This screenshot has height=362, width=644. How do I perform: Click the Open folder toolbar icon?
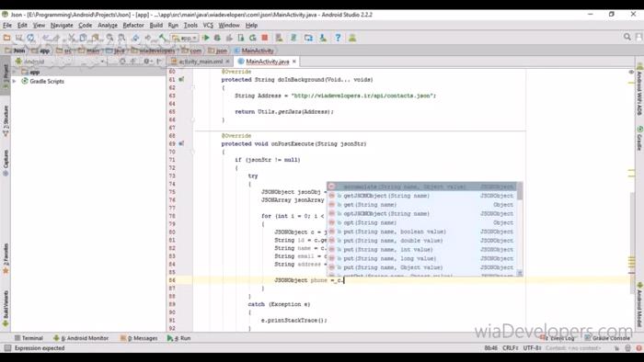coord(6,38)
